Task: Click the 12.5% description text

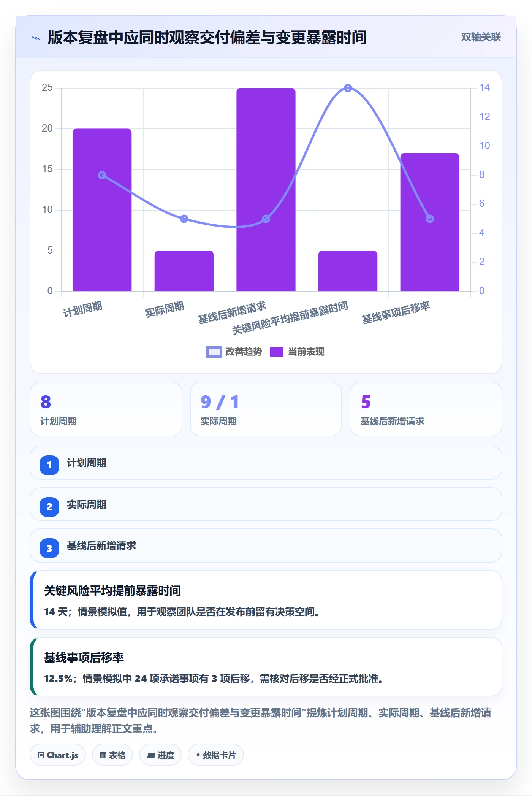Action: point(214,679)
